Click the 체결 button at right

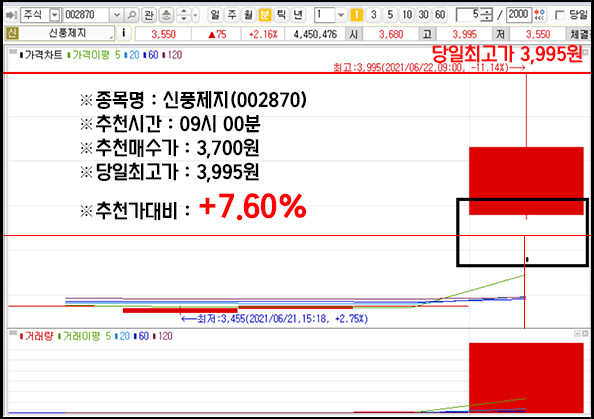click(x=580, y=34)
